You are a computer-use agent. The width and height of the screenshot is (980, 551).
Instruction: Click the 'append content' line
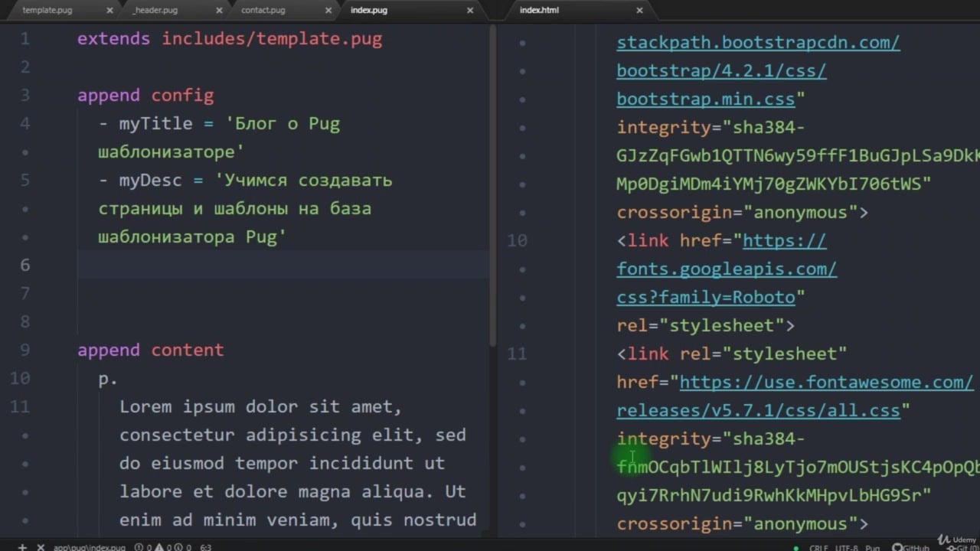coord(150,350)
